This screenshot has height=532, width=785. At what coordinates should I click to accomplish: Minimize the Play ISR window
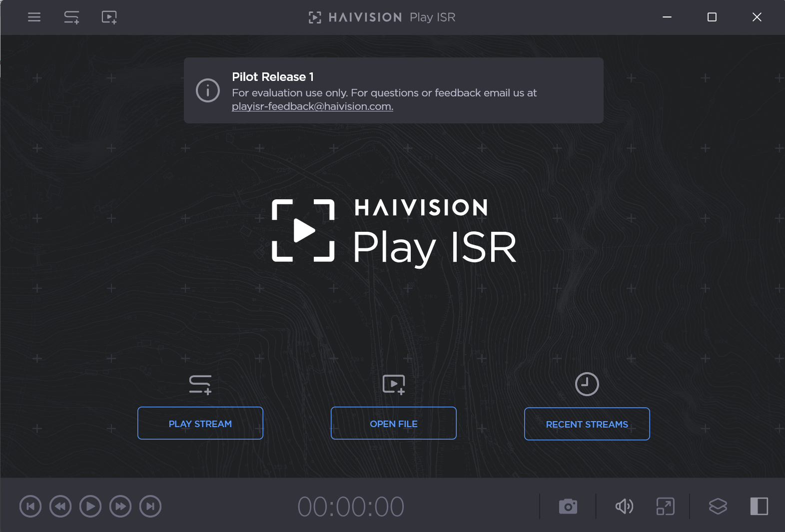click(667, 17)
